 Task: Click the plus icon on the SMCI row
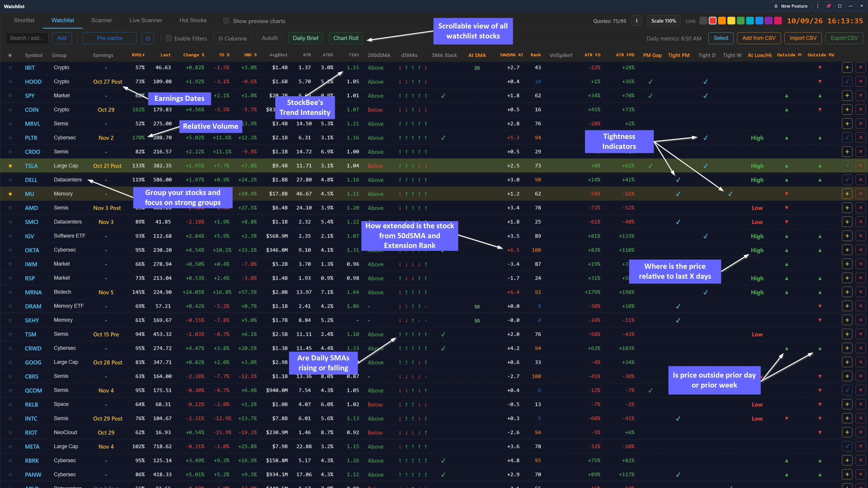click(847, 222)
